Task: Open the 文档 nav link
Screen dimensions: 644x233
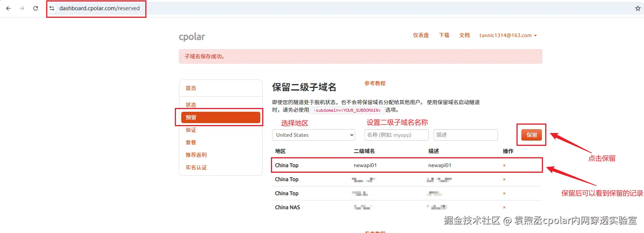Action: point(464,35)
